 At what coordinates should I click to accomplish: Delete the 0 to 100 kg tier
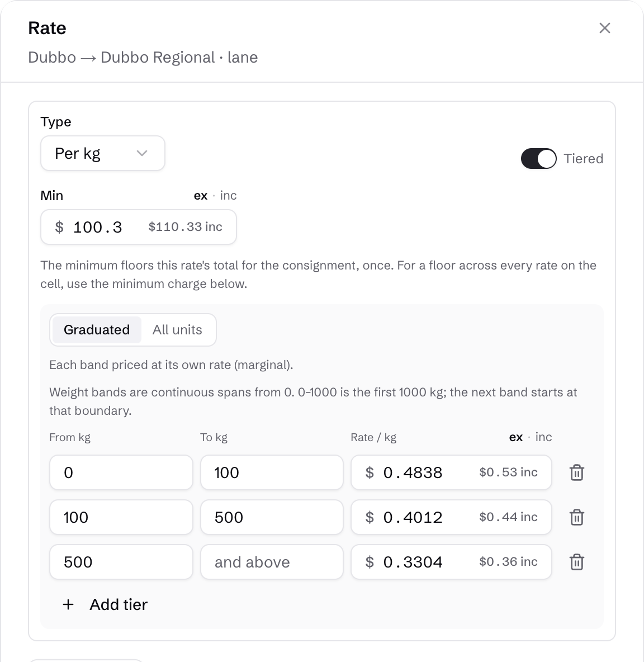(576, 472)
